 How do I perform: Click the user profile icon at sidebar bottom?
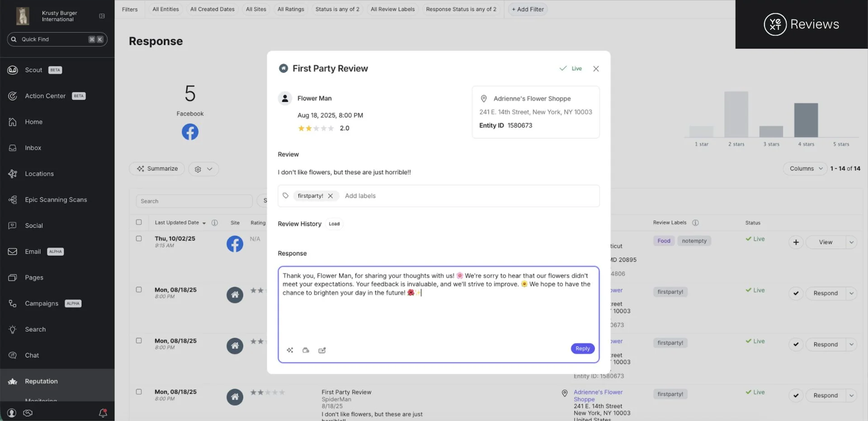12,413
